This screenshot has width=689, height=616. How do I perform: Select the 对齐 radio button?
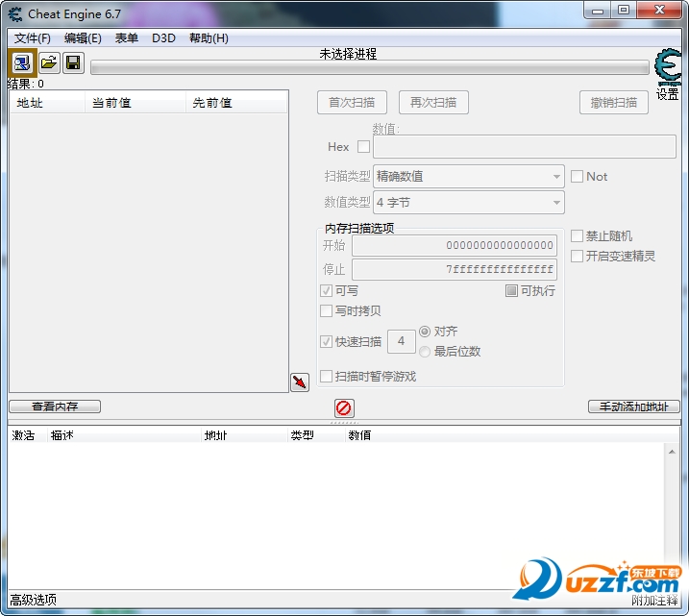(425, 332)
